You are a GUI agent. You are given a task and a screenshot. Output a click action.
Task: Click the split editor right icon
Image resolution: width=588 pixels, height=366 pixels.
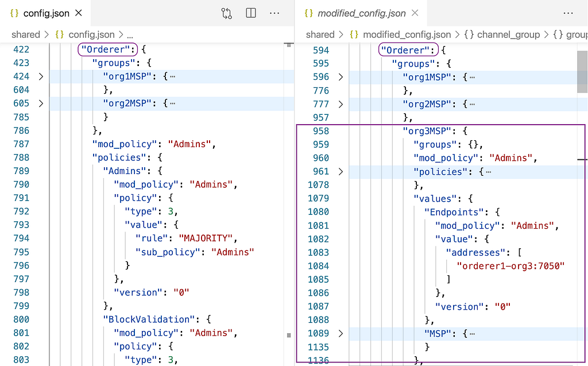(251, 13)
